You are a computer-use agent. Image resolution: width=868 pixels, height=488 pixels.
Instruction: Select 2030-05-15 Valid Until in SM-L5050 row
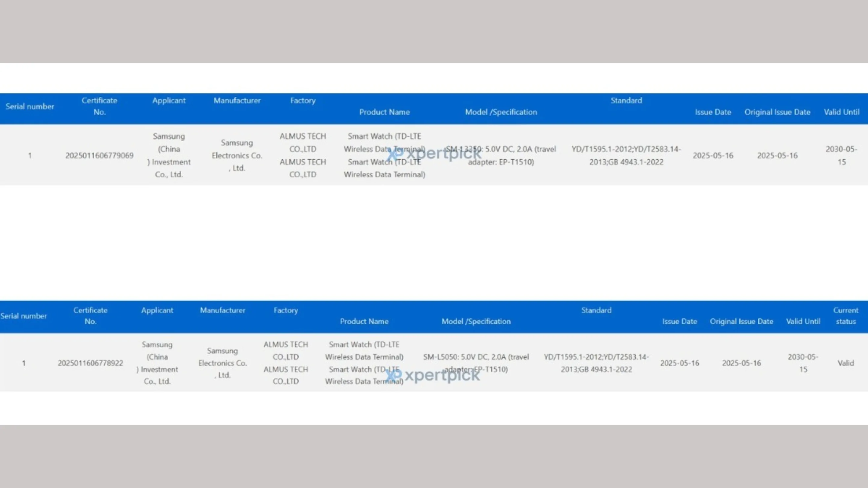(803, 363)
